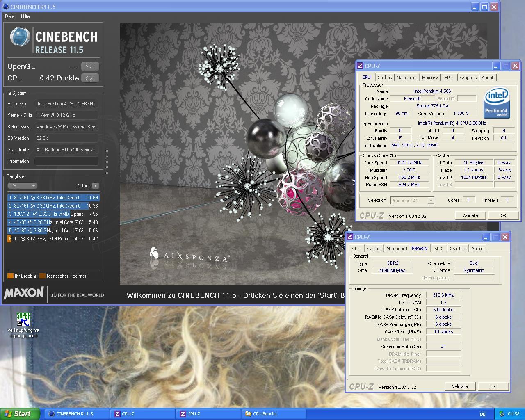This screenshot has width=525, height=420.
Task: Click CPU-Z icon in Memory window title bar
Action: (x=350, y=237)
